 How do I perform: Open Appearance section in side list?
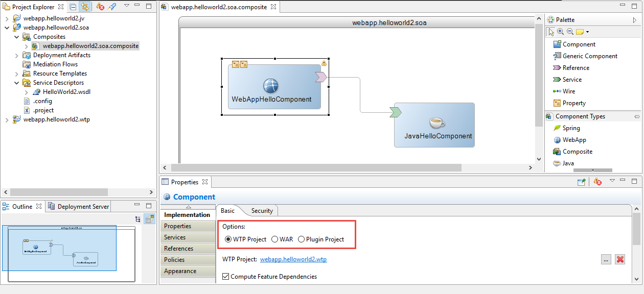(187, 271)
